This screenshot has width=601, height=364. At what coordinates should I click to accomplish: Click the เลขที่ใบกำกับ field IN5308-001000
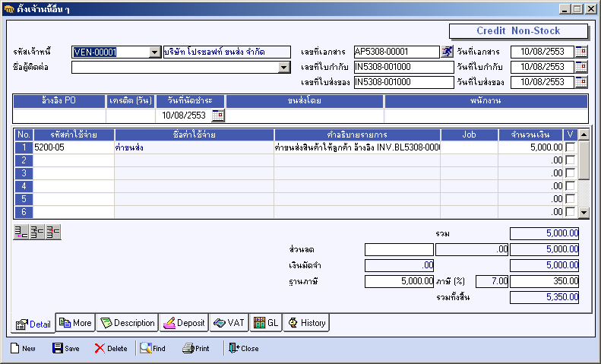404,67
